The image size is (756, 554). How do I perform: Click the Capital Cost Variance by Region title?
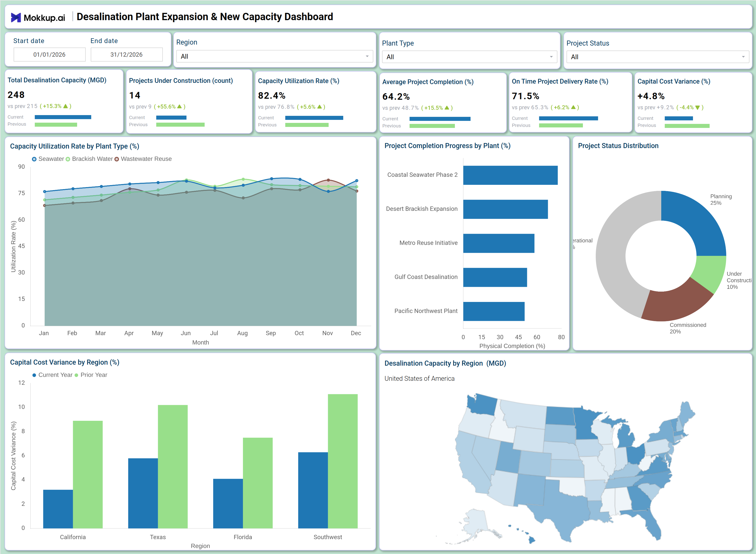(x=65, y=362)
